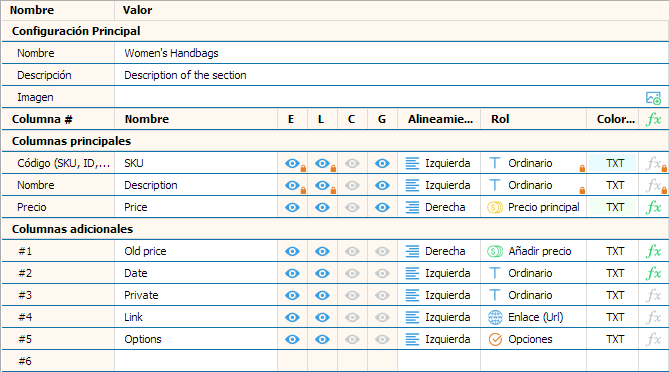Viewport: 669px width, 372px height.
Task: Click the locked fx icon in SKU row
Action: click(654, 163)
